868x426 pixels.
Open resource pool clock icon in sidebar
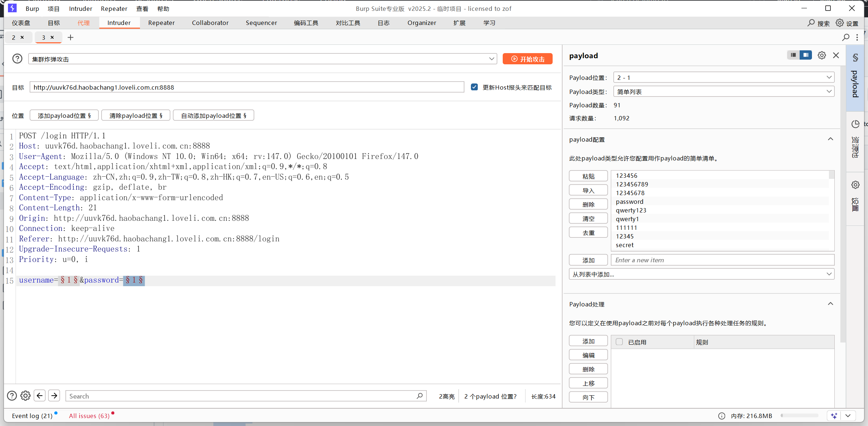[855, 124]
